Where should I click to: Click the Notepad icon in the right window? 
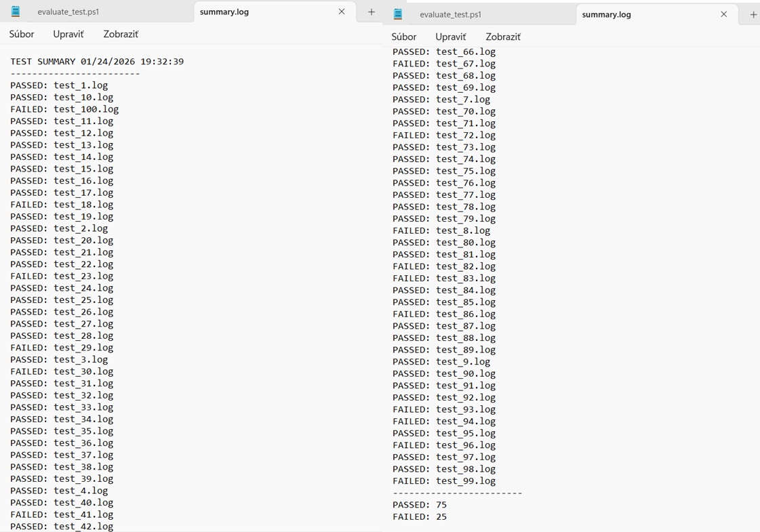(398, 14)
